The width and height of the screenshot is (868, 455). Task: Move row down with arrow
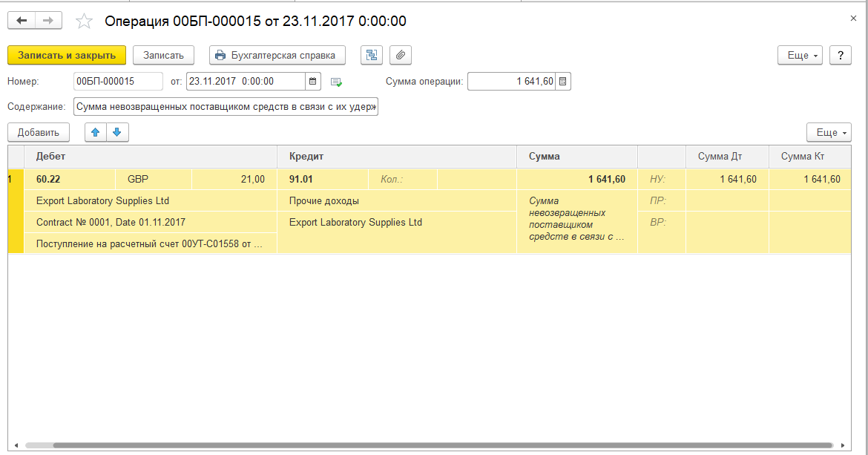117,133
